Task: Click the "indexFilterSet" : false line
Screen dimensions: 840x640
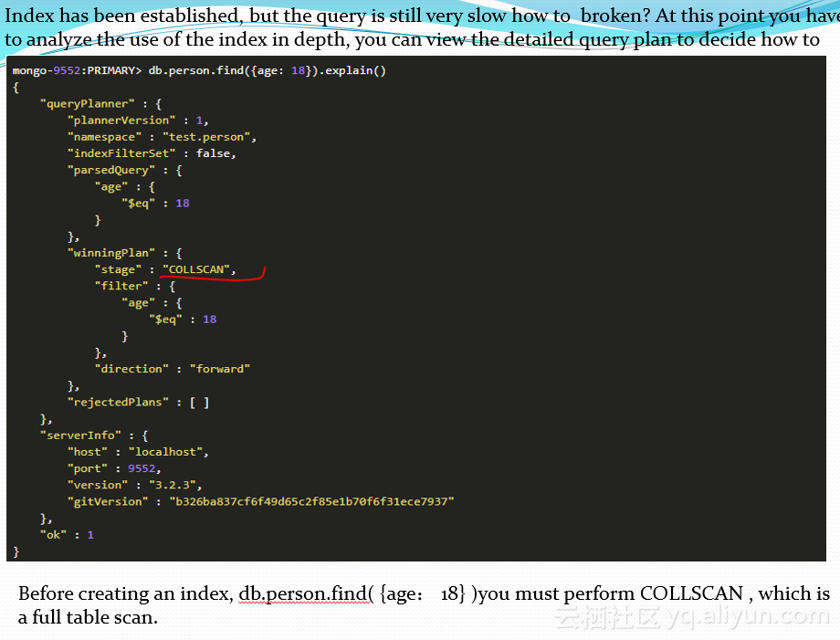Action: [152, 153]
